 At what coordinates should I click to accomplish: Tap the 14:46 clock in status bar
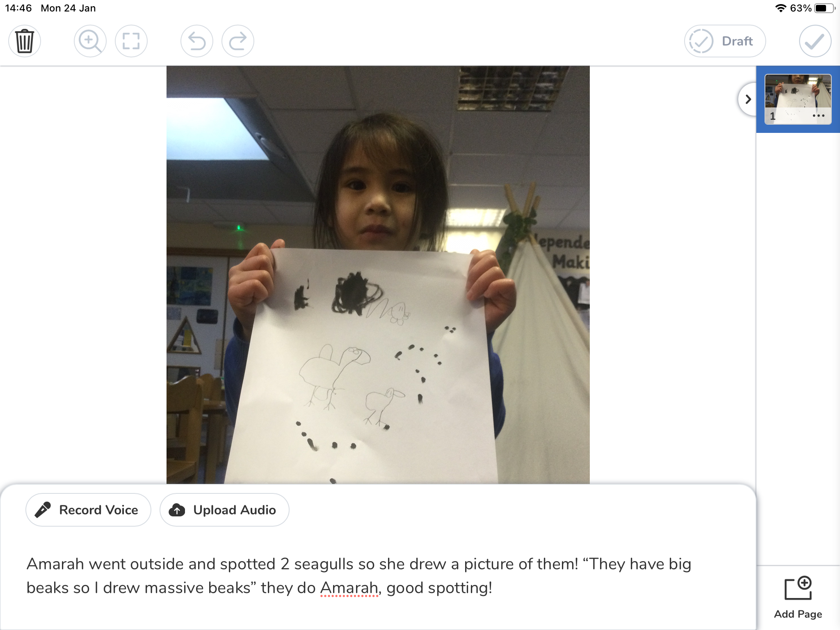[x=18, y=8]
